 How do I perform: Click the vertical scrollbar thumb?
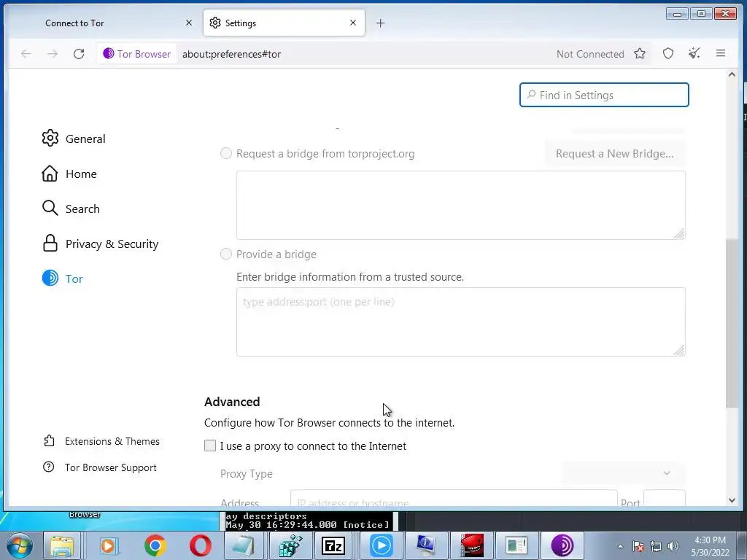point(731,323)
